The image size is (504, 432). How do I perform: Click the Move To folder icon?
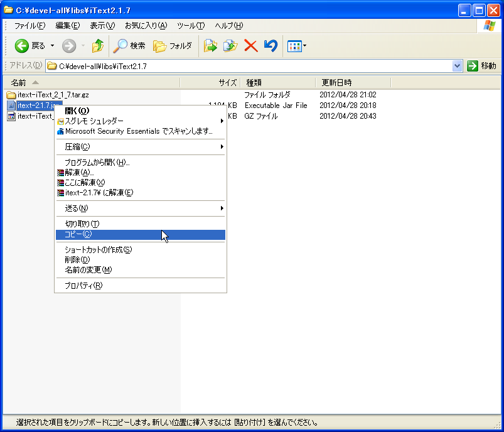pyautogui.click(x=211, y=45)
